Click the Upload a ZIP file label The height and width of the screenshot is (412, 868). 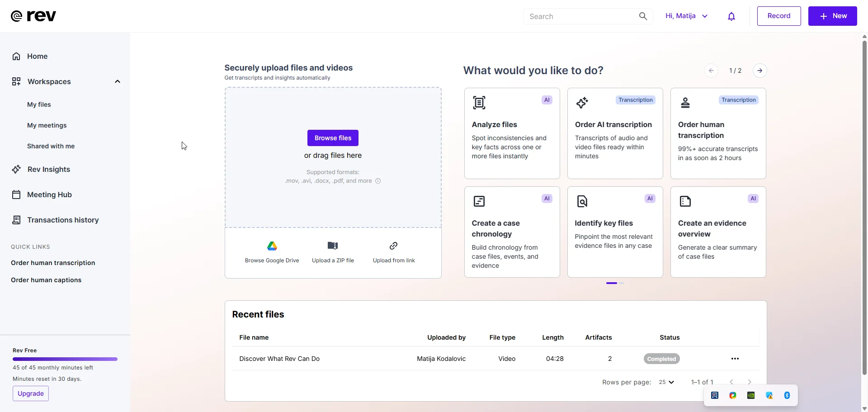point(333,260)
